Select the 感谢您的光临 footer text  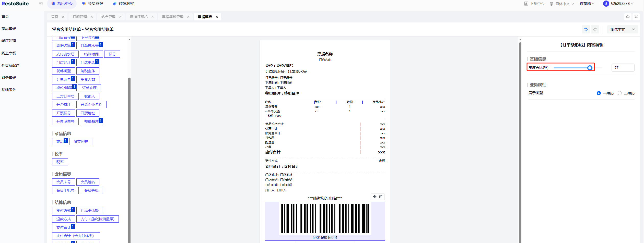(x=325, y=198)
